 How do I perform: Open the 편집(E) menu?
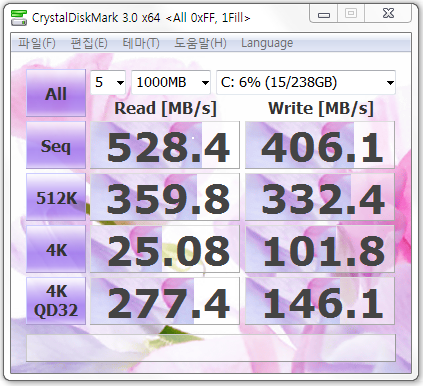click(x=89, y=43)
